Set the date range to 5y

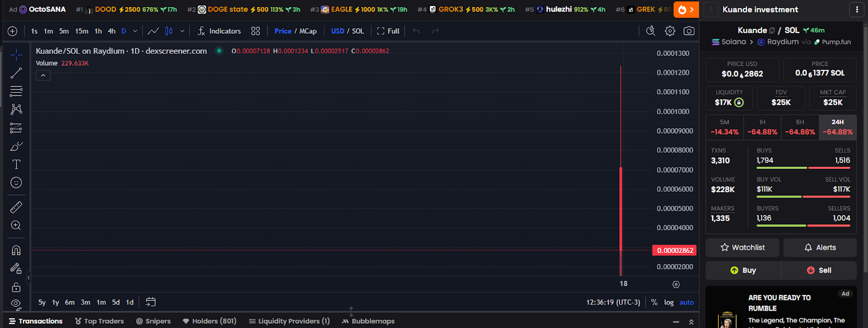pos(42,302)
